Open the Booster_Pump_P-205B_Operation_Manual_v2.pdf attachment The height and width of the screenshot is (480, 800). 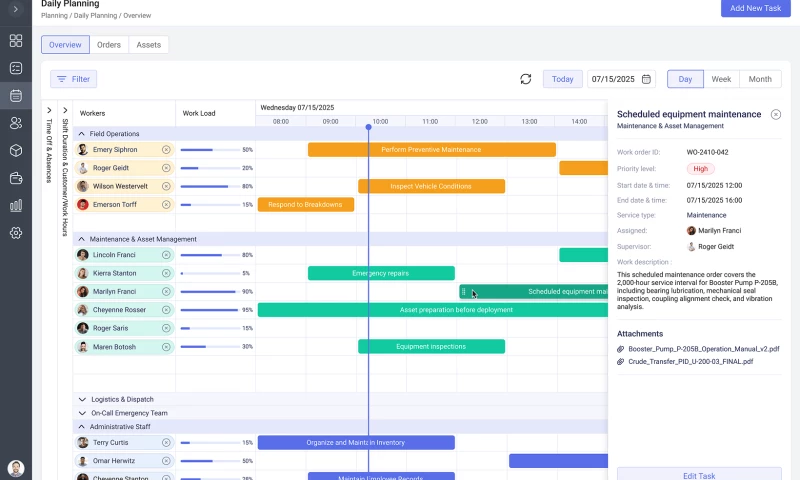(704, 349)
